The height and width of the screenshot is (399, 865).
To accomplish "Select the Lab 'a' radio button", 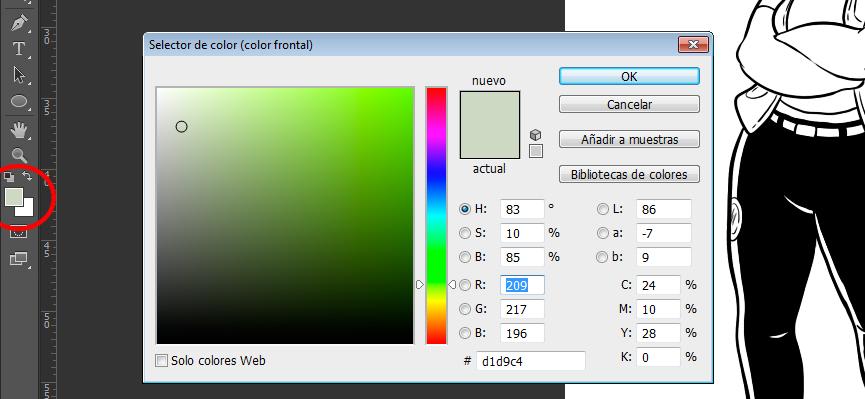I will coord(602,233).
